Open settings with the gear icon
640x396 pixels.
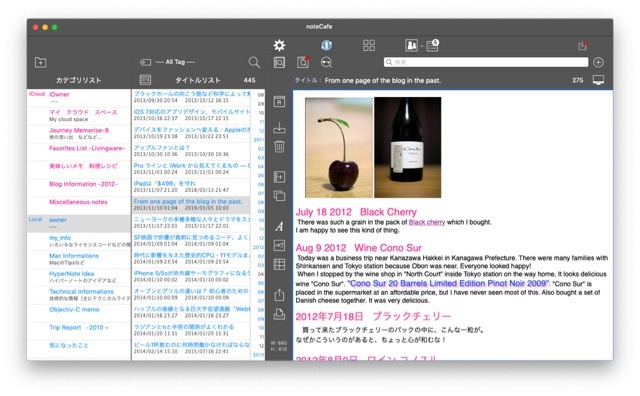[x=279, y=45]
